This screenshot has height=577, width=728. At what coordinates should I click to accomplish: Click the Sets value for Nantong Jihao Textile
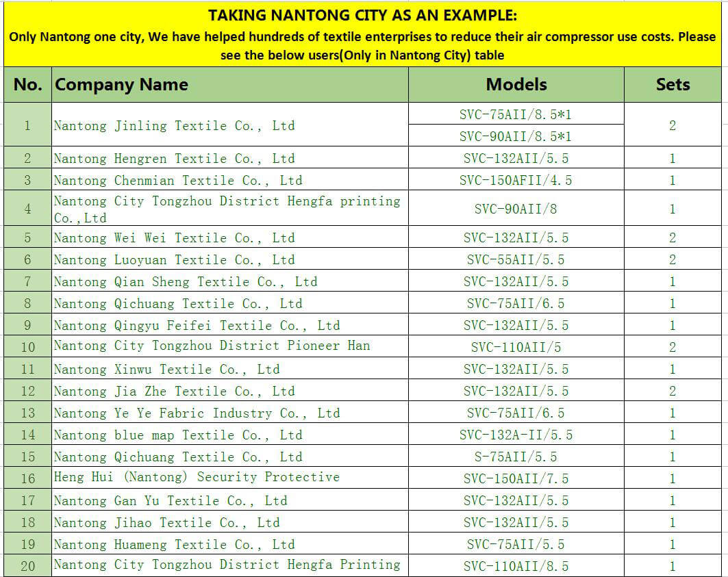tap(673, 522)
